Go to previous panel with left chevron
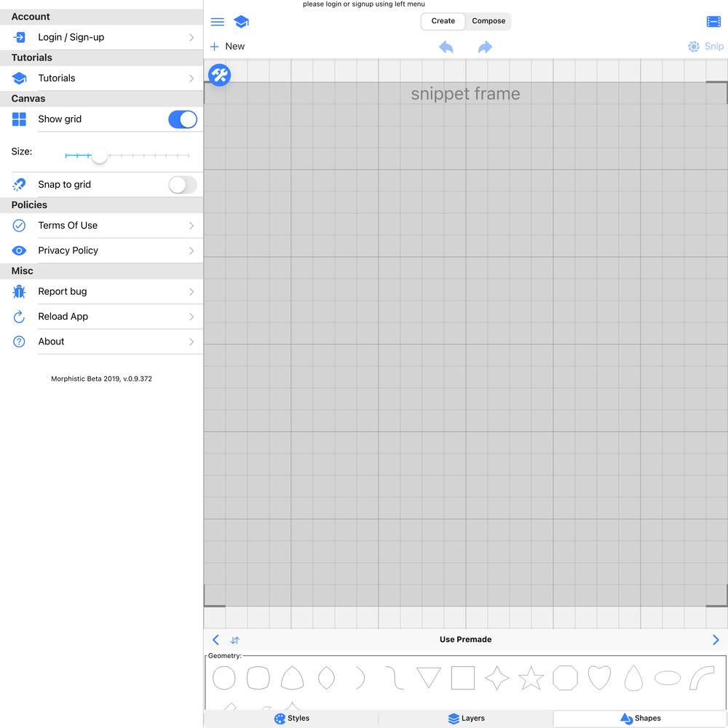Viewport: 728px width, 728px height. click(215, 640)
